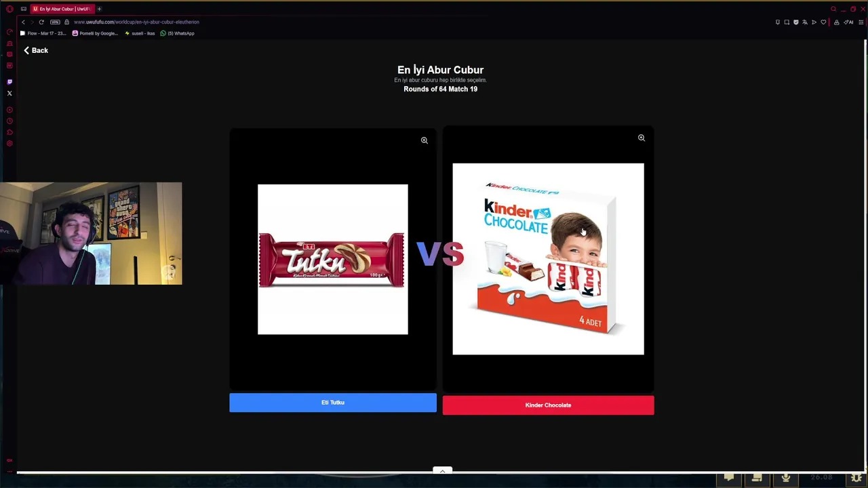Click the GX Control sidebar icon
868x488 pixels.
9,32
